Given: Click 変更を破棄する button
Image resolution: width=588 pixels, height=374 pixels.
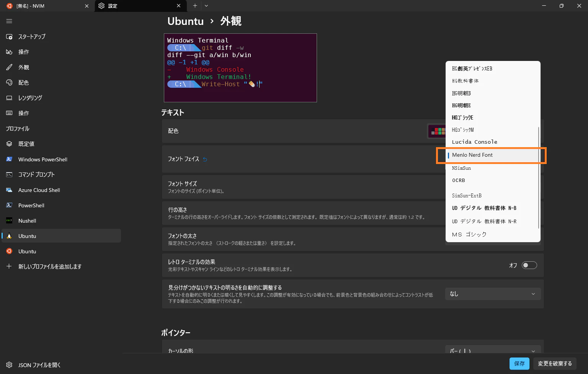Looking at the screenshot, I should pyautogui.click(x=555, y=364).
